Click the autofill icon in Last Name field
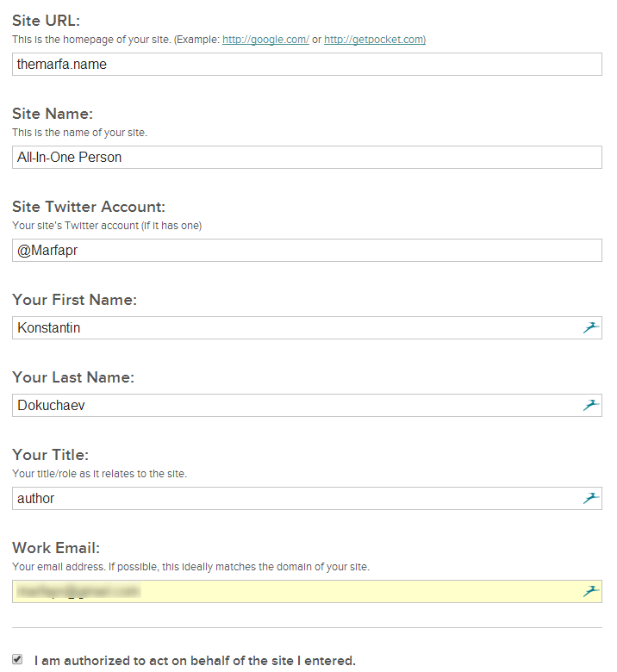Screen dimensions: 617x672 (x=591, y=406)
